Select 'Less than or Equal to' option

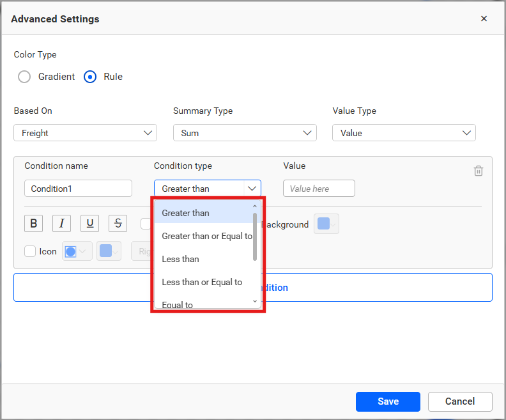[202, 282]
